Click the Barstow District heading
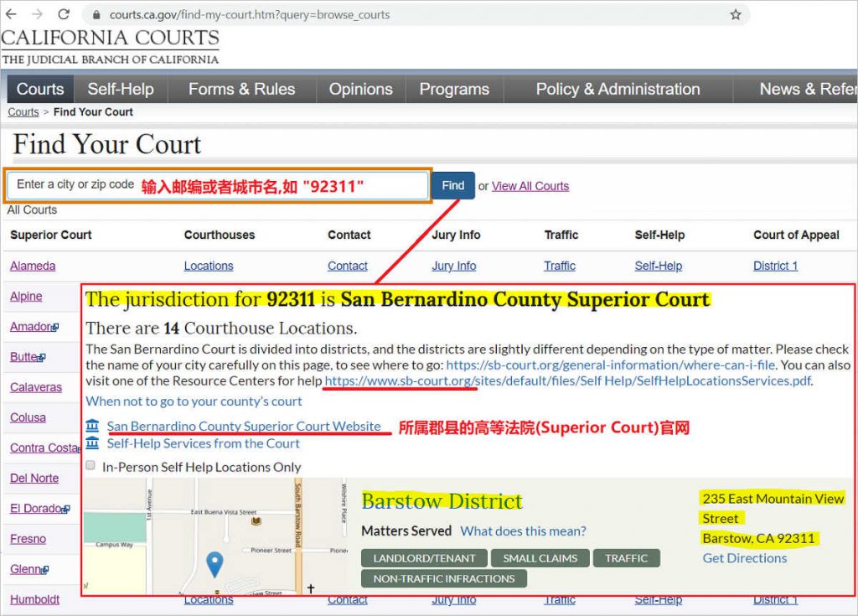 point(442,501)
